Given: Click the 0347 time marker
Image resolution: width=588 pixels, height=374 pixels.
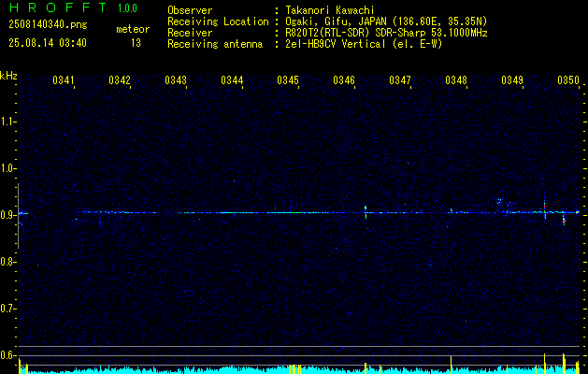Looking at the screenshot, I should tap(400, 79).
